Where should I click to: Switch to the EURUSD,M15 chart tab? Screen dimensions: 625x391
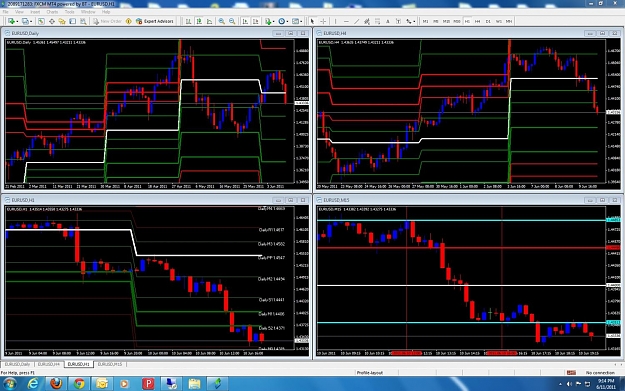[110, 364]
